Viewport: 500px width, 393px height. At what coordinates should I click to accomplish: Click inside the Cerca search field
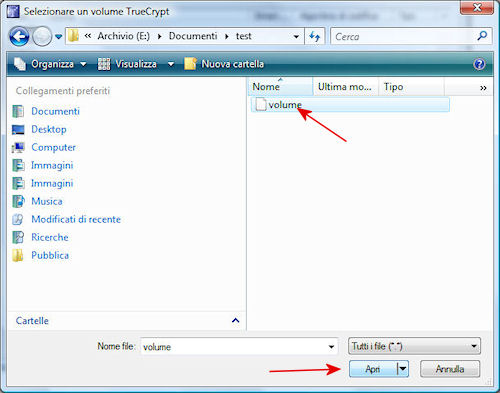coord(403,36)
